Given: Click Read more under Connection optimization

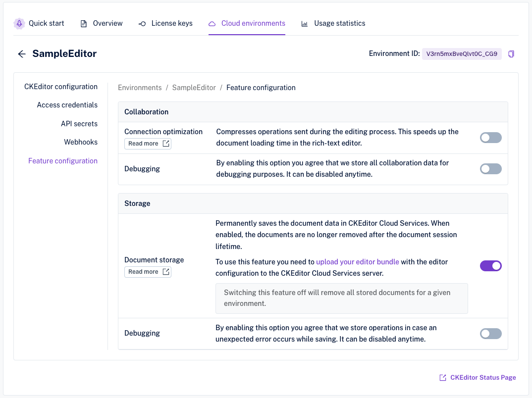Looking at the screenshot, I should tap(148, 144).
